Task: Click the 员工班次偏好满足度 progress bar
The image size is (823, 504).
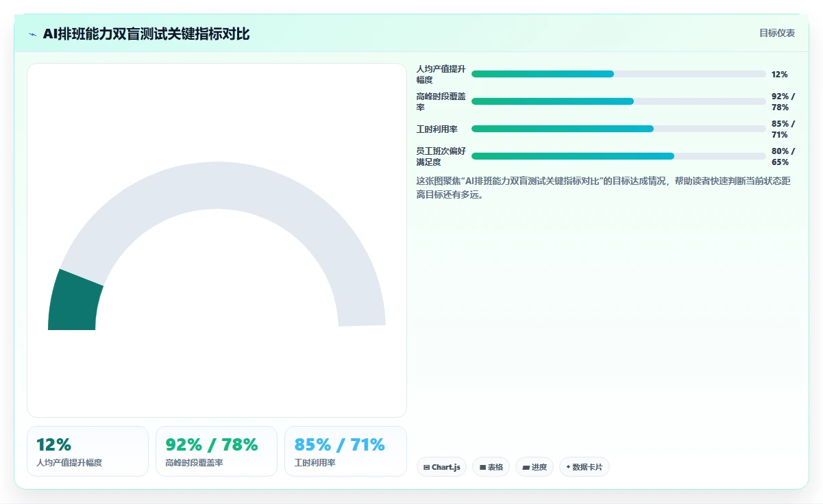Action: click(x=619, y=156)
